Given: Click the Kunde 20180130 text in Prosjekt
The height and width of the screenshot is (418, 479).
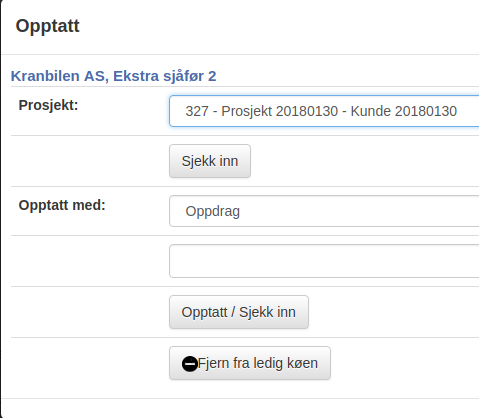Looking at the screenshot, I should 404,111.
